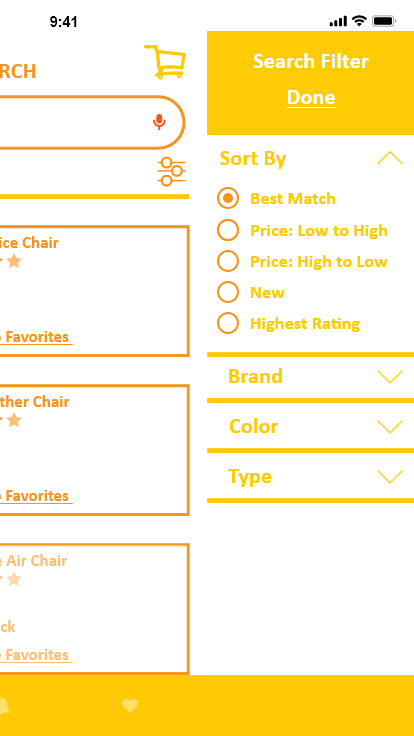Open the filter sliders icon
This screenshot has width=414, height=736.
172,172
